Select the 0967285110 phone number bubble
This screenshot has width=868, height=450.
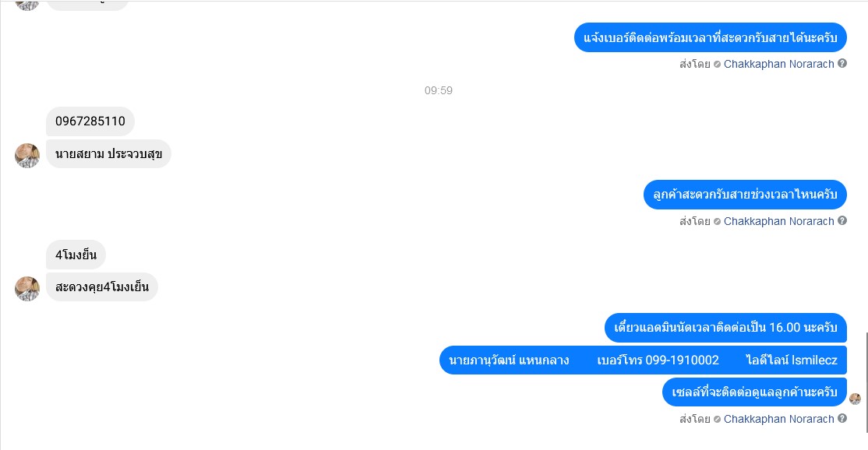click(90, 121)
